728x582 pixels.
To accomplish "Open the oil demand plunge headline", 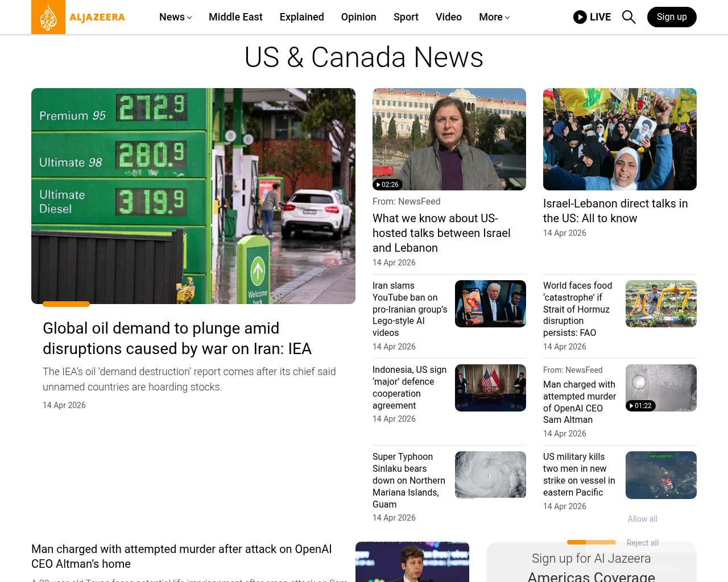I will click(177, 338).
